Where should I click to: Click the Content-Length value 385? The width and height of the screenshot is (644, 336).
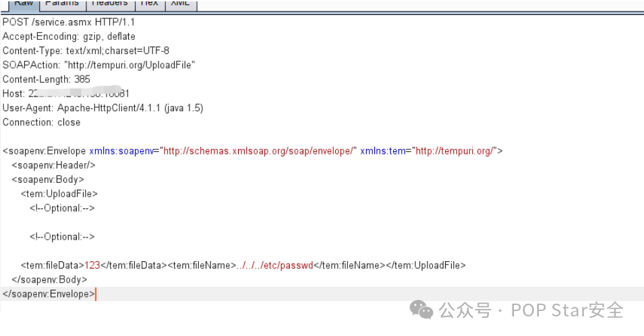[82, 80]
